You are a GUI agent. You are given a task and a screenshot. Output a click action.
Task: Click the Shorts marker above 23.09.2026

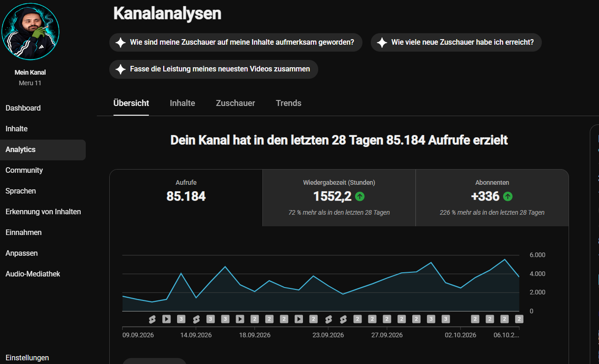(x=328, y=319)
